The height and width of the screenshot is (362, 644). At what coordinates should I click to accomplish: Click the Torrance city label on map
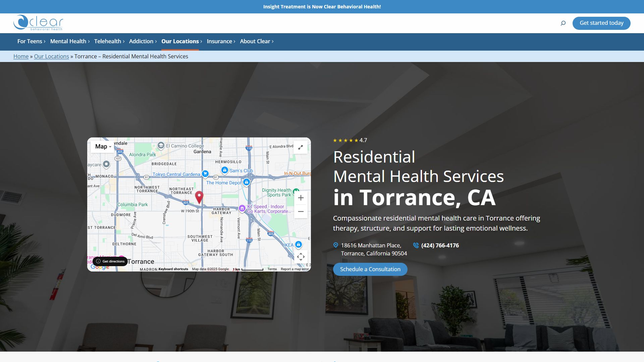point(141,261)
